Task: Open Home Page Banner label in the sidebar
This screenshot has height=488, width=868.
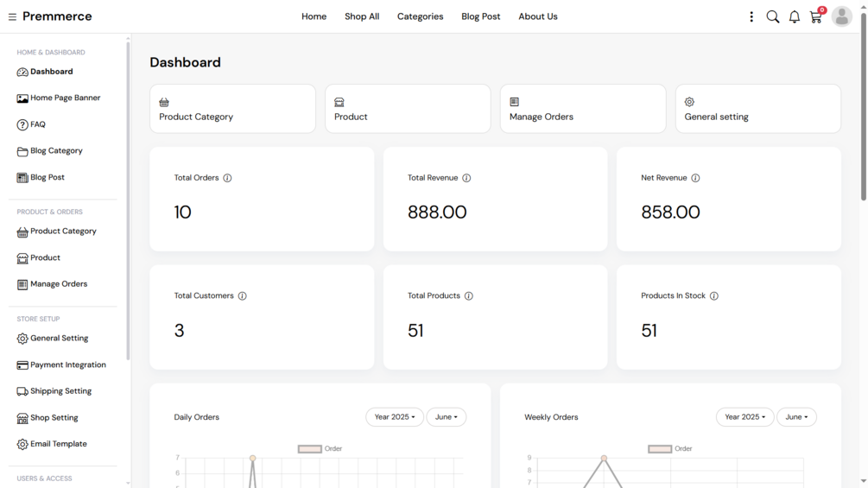Action: tap(66, 98)
